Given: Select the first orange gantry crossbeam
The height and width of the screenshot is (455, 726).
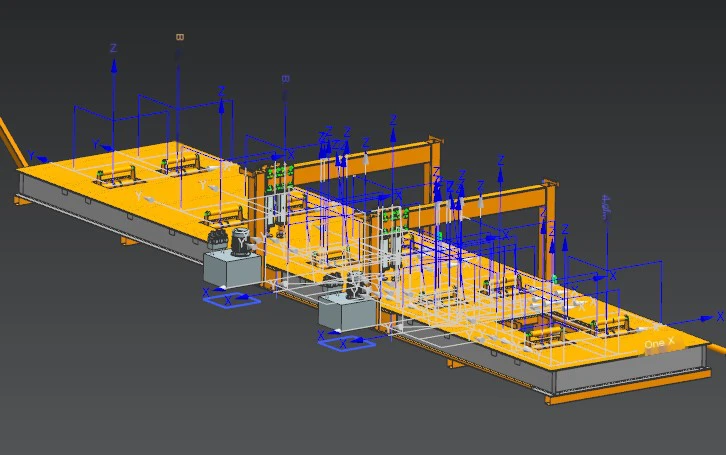Looking at the screenshot, I should tap(363, 163).
